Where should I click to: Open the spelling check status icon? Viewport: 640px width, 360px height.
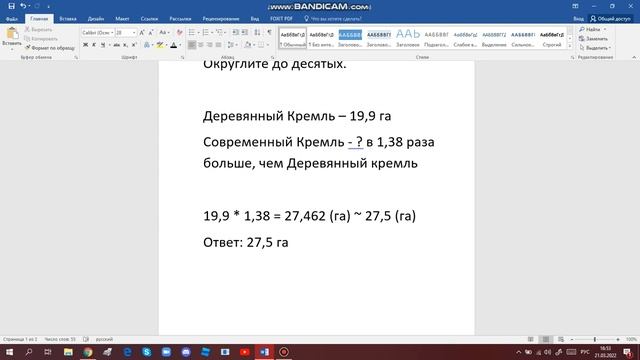86,340
